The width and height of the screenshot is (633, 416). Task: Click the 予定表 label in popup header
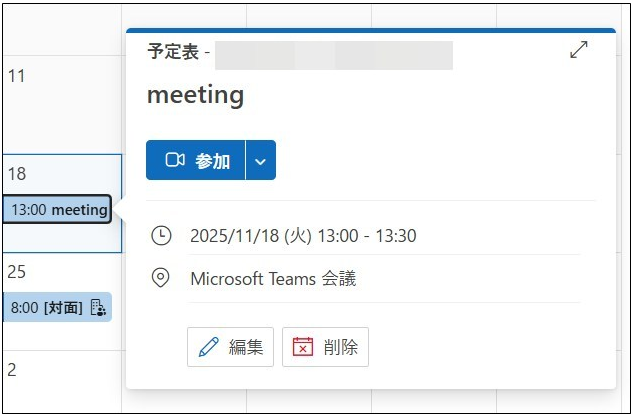coord(171,53)
